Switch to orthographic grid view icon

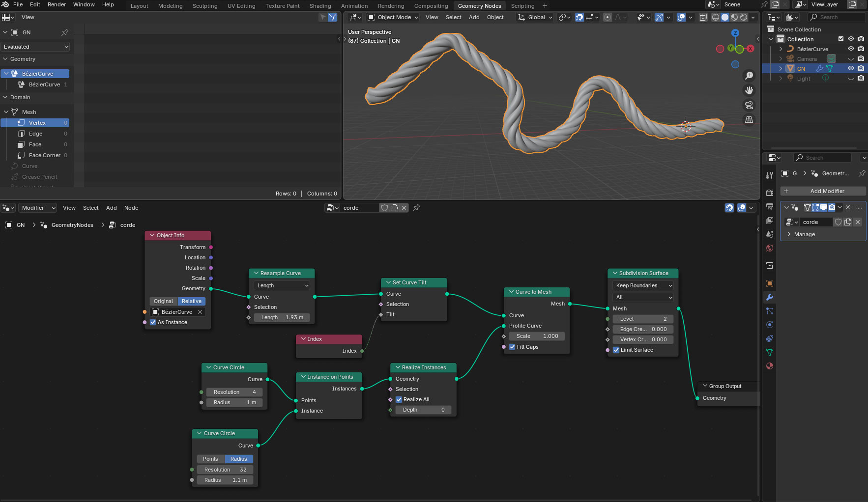tap(749, 120)
